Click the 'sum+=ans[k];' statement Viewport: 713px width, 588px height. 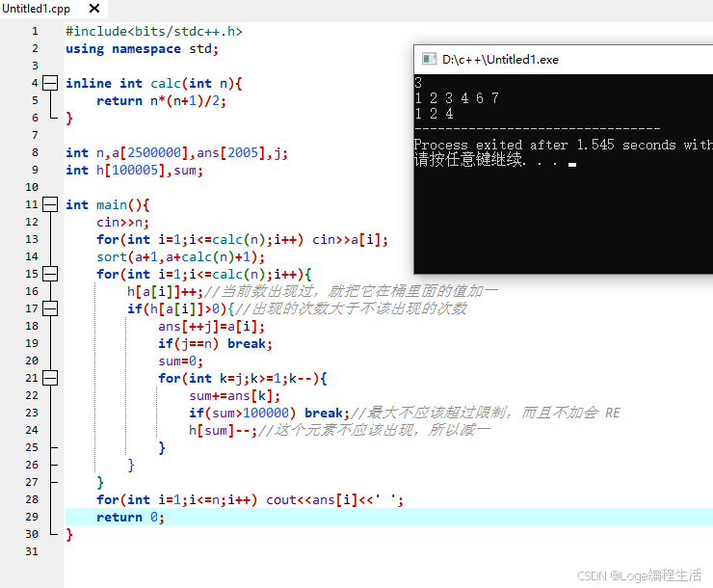click(235, 395)
